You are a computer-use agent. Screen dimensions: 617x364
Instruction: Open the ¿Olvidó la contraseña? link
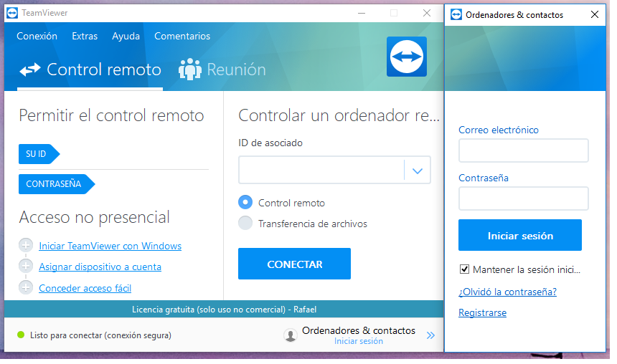coord(508,292)
